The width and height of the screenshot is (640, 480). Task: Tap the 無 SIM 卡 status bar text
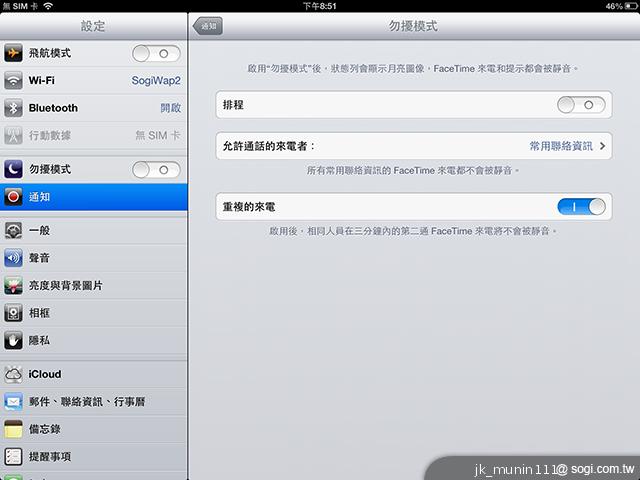click(x=20, y=6)
